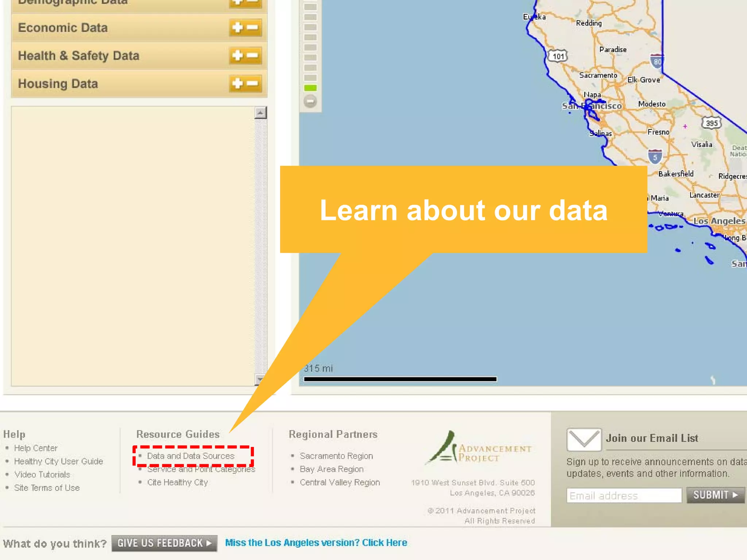
Task: Collapse Housing Data with minus icon
Action: click(x=252, y=83)
